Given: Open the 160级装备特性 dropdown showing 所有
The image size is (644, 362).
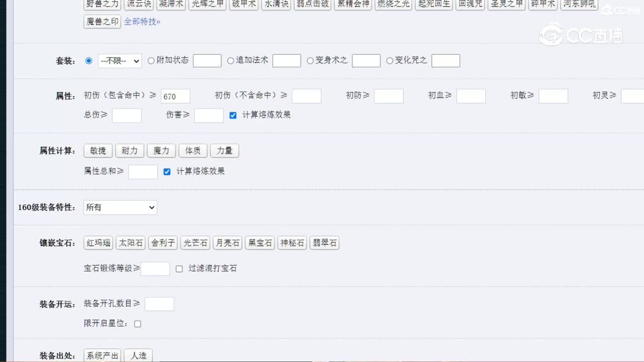Looking at the screenshot, I should point(120,207).
